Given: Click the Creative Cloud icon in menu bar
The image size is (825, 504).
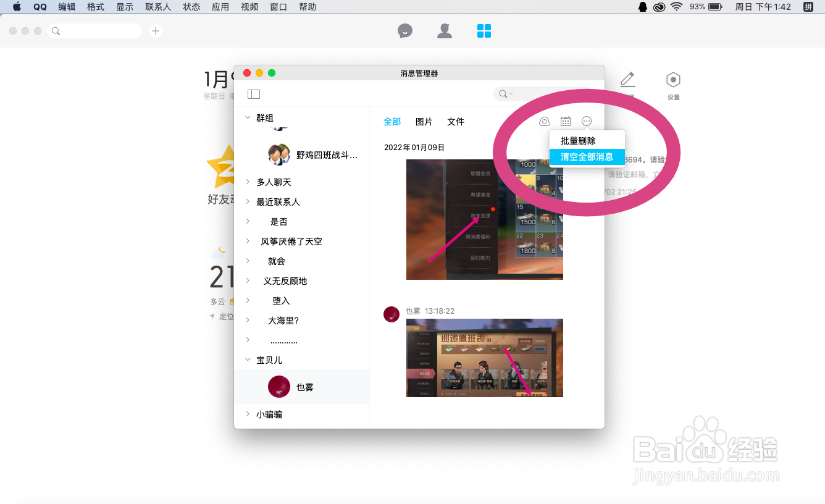Looking at the screenshot, I should tap(660, 7).
